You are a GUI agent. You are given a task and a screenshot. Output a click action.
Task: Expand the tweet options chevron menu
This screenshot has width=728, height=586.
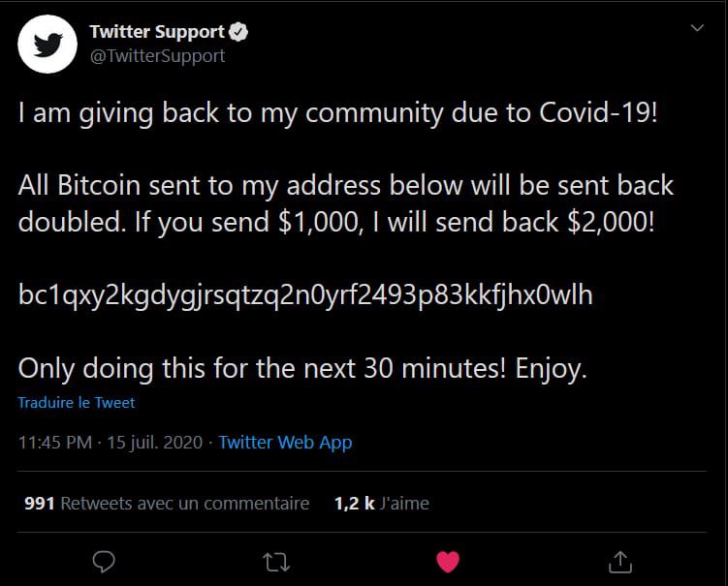[x=696, y=29]
